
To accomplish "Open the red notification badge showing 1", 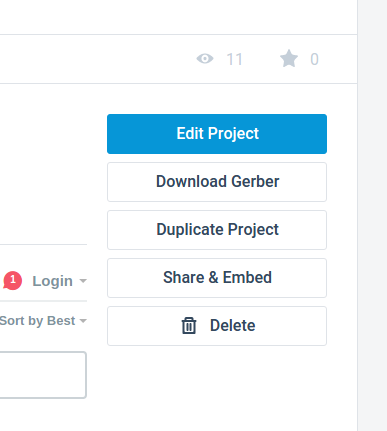I will click(x=13, y=280).
